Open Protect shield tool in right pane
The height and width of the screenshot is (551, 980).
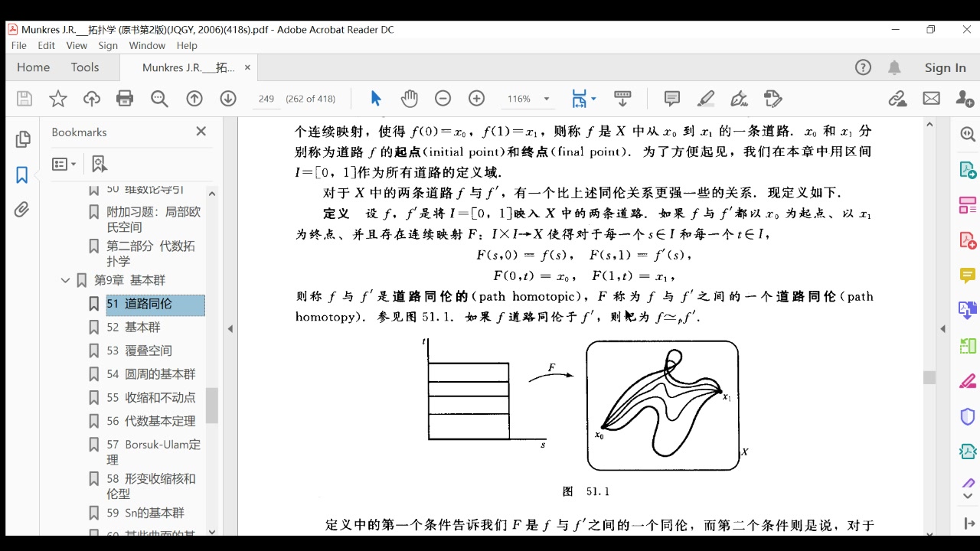click(967, 417)
